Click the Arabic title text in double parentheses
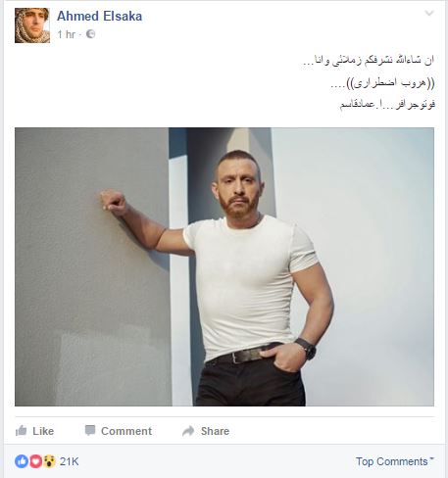 382,83
